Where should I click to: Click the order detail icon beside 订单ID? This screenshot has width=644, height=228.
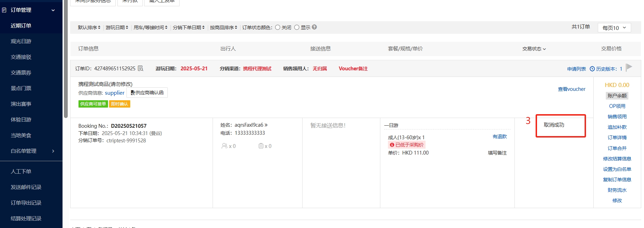coord(140,68)
